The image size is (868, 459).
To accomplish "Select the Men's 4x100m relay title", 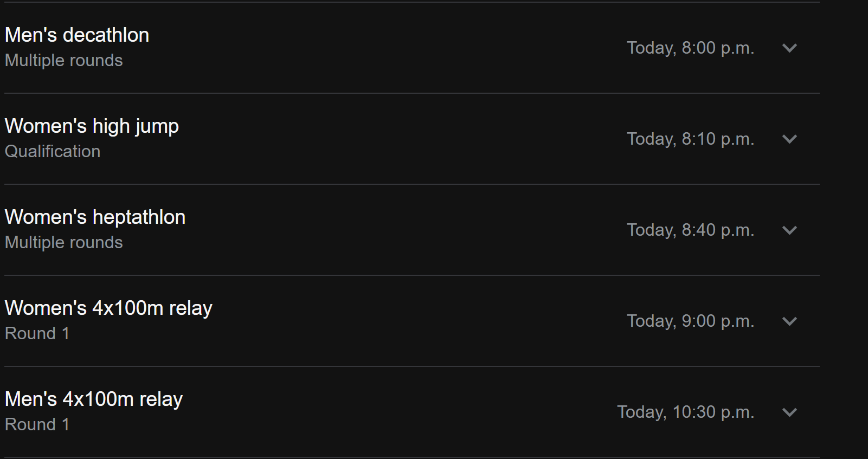I will 94,399.
